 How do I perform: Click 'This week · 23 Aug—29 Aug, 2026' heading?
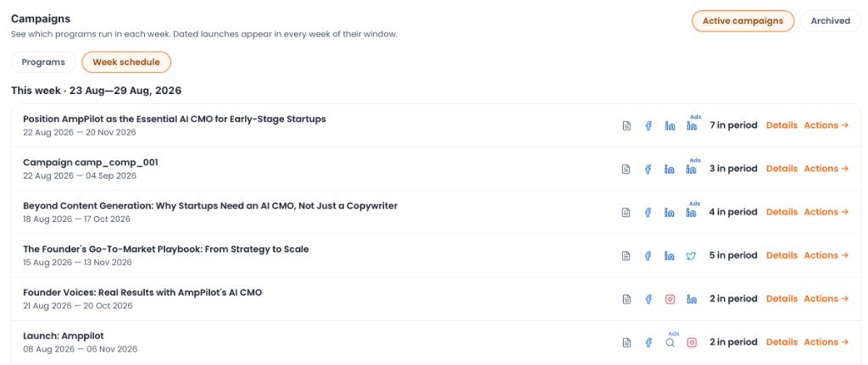[97, 90]
